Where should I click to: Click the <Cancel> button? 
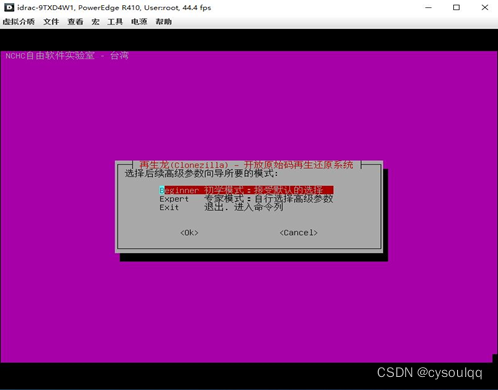(x=298, y=233)
